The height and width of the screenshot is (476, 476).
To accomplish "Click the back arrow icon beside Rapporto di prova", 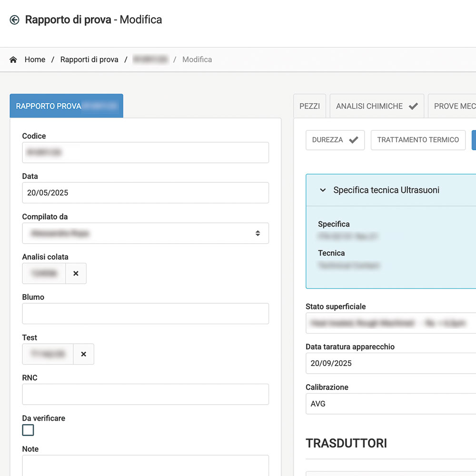I will [14, 20].
